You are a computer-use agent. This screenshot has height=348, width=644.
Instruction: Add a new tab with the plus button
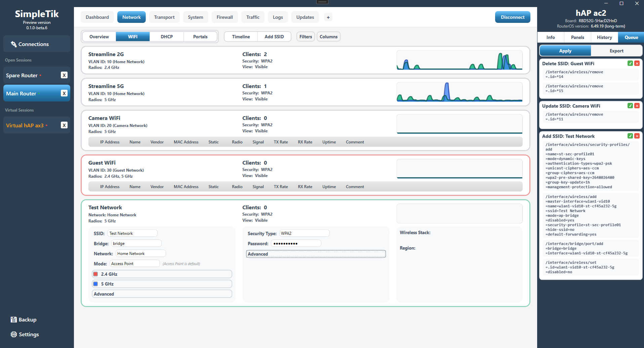pyautogui.click(x=328, y=17)
